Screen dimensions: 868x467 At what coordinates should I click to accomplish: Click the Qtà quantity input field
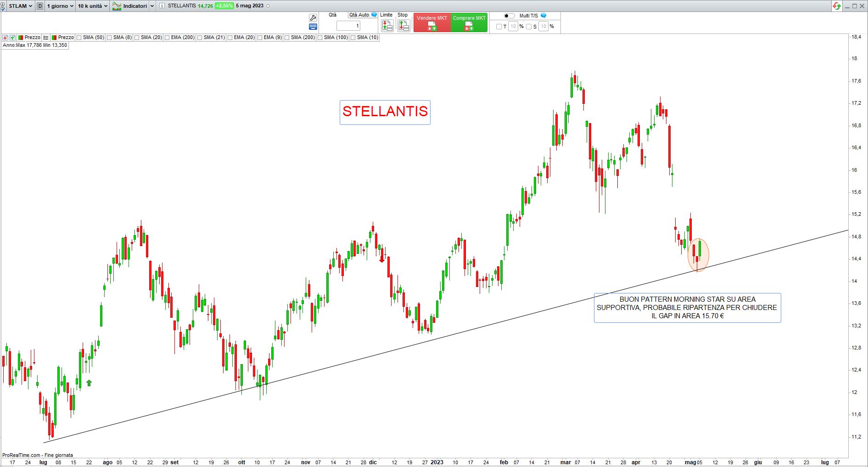348,26
